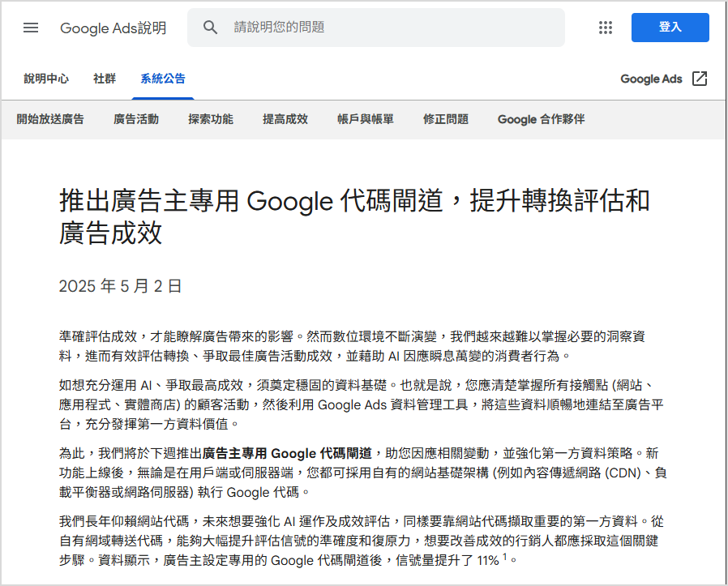Open the 探索功能 menu
728x586 pixels.
point(211,119)
